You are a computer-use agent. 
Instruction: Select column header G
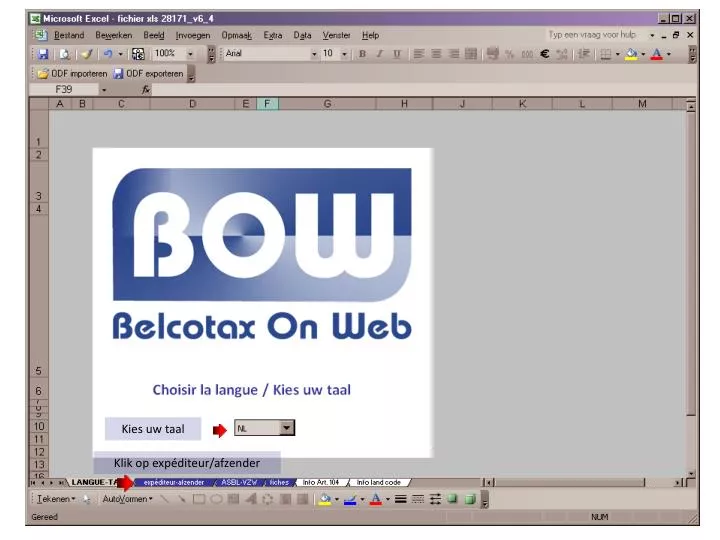(327, 104)
